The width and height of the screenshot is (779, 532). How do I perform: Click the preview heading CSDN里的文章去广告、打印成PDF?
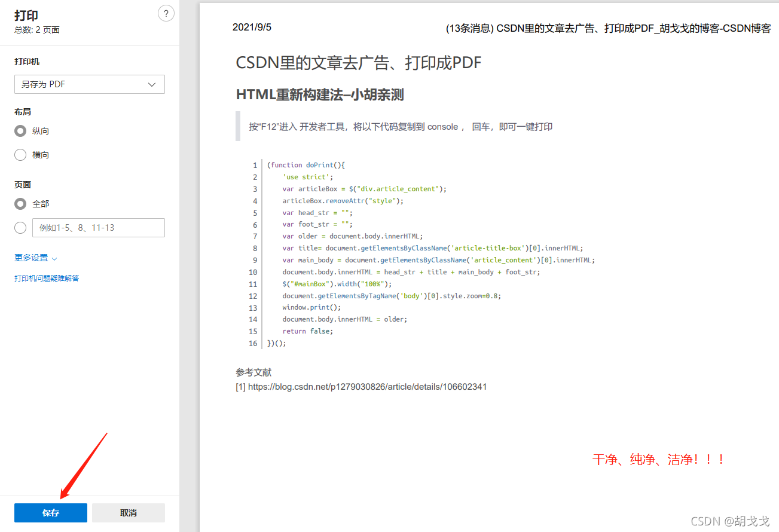point(359,63)
